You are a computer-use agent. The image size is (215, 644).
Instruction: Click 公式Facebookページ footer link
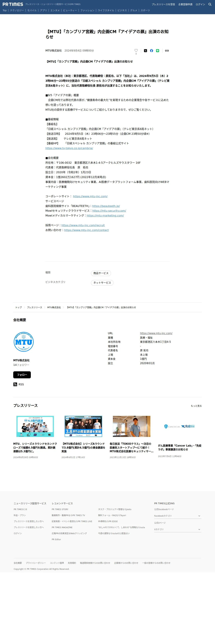pos(164,509)
